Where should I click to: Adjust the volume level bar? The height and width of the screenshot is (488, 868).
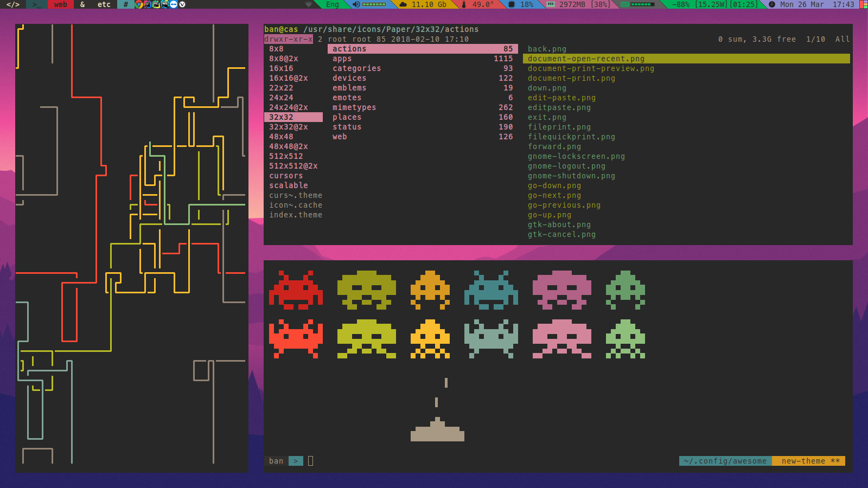(x=374, y=4)
